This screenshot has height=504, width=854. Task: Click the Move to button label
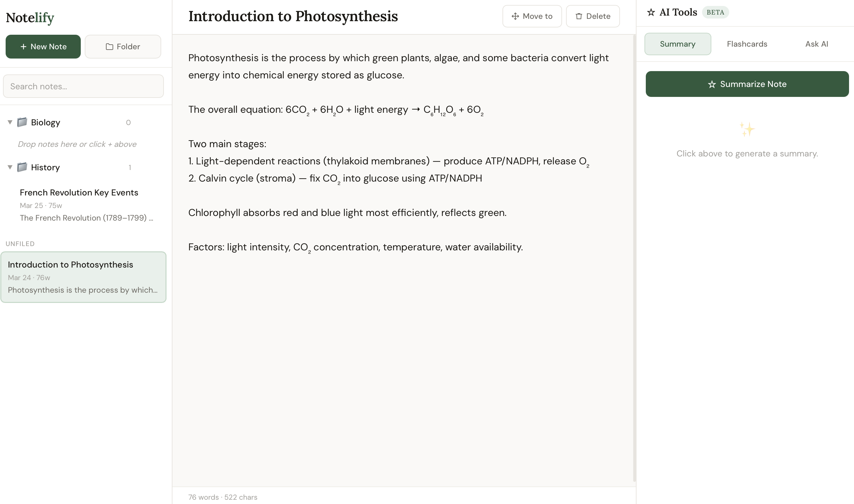coord(537,16)
